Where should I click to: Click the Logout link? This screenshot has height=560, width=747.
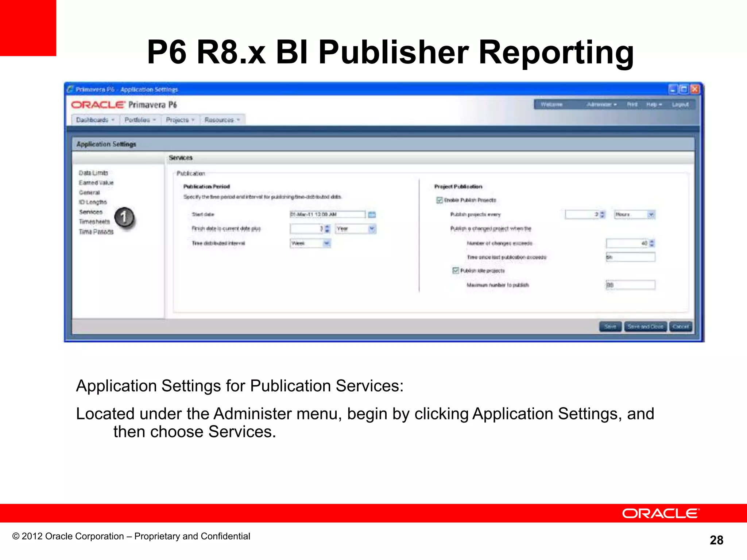click(x=680, y=105)
